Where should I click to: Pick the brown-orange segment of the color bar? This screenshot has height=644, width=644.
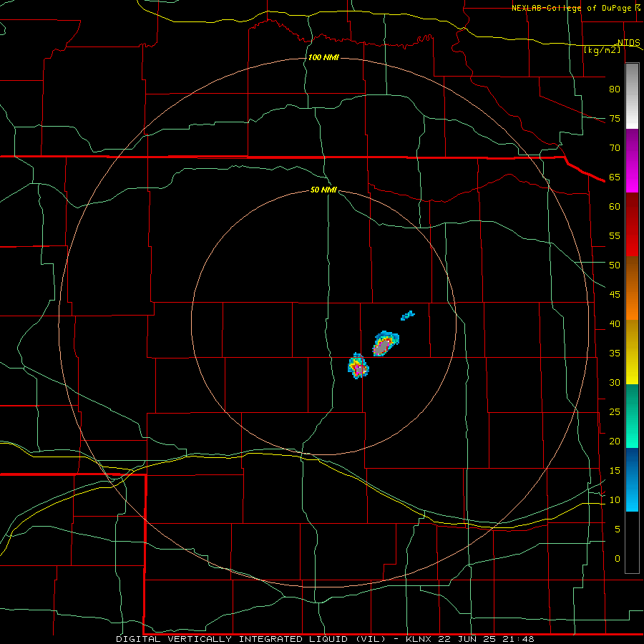click(632, 288)
